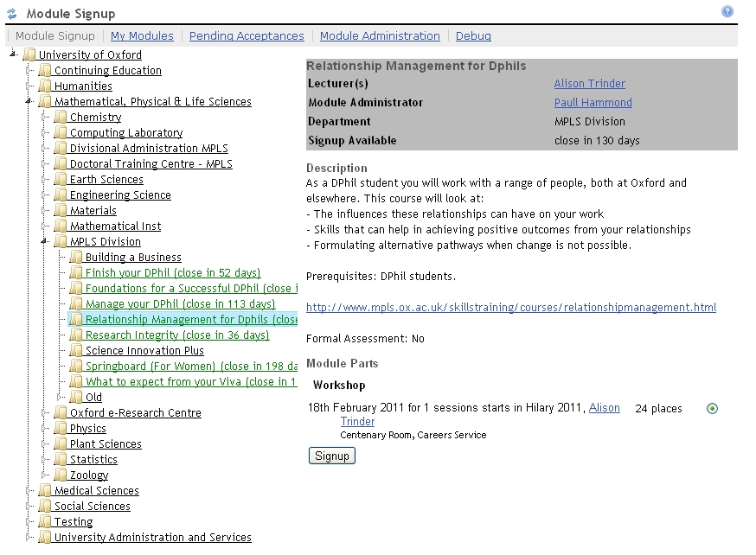Click the folder icon next to Zoology

[61, 475]
